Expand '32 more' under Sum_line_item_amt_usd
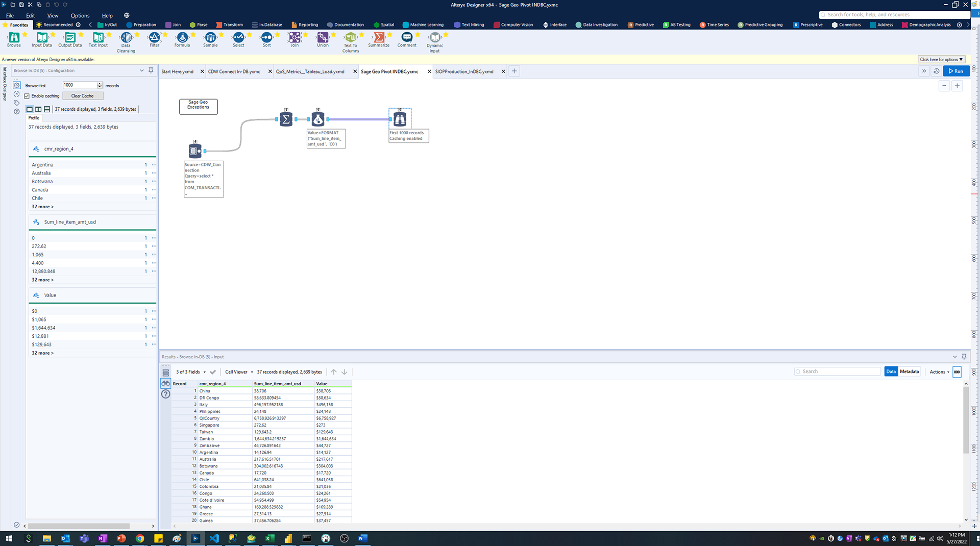 click(42, 280)
